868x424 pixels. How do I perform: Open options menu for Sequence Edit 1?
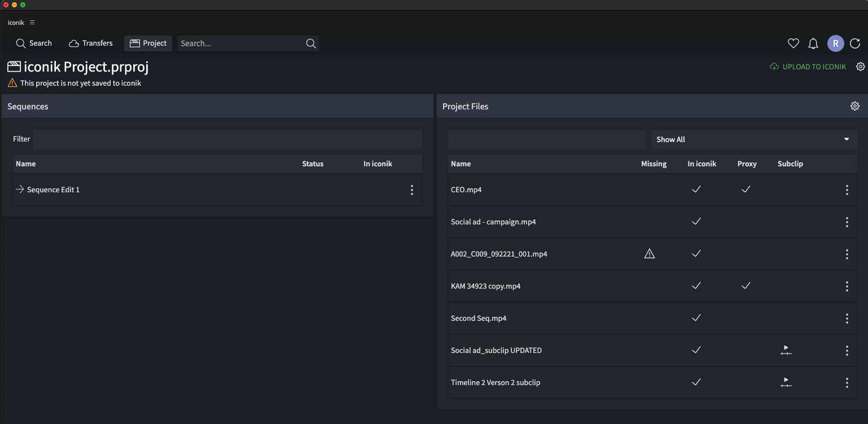pos(412,190)
